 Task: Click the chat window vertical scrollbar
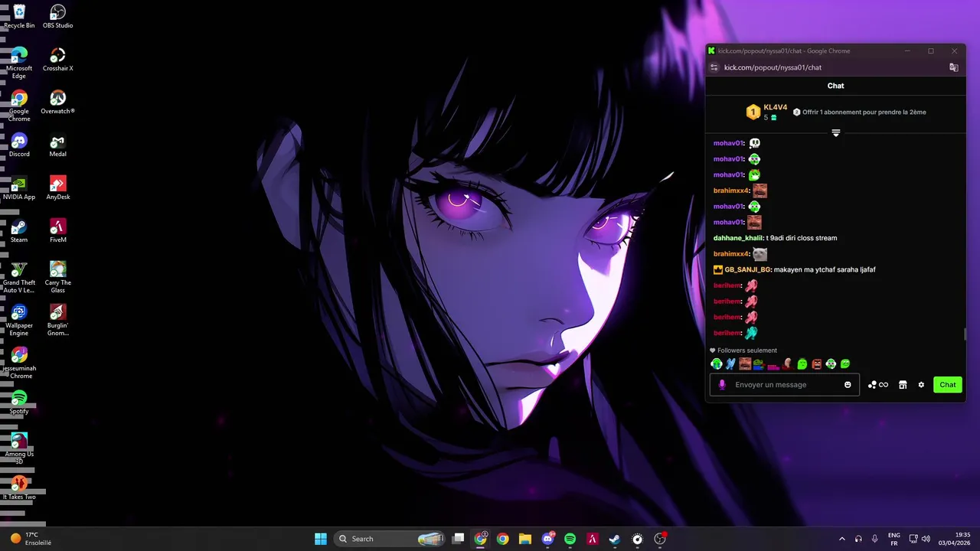965,335
